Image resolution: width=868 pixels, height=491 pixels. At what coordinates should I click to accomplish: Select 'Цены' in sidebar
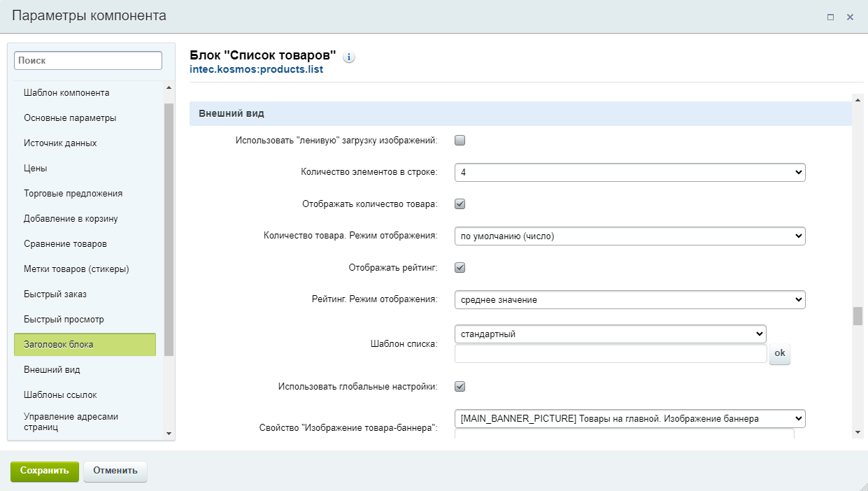[x=36, y=168]
